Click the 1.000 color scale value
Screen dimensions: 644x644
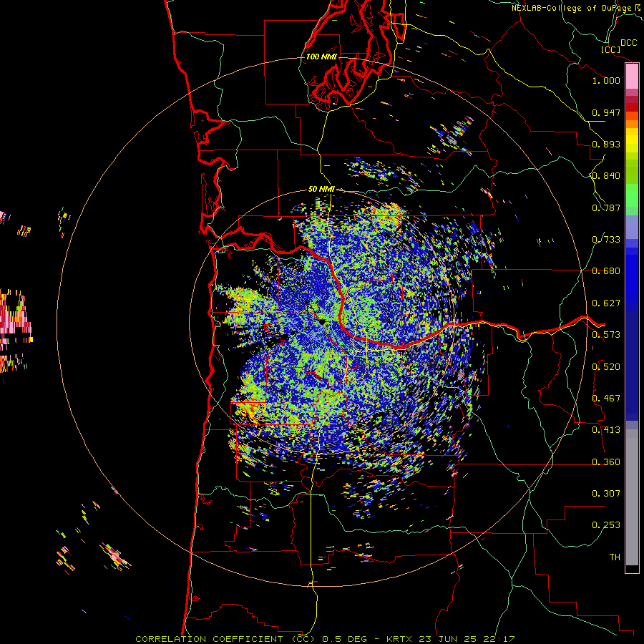[x=606, y=80]
